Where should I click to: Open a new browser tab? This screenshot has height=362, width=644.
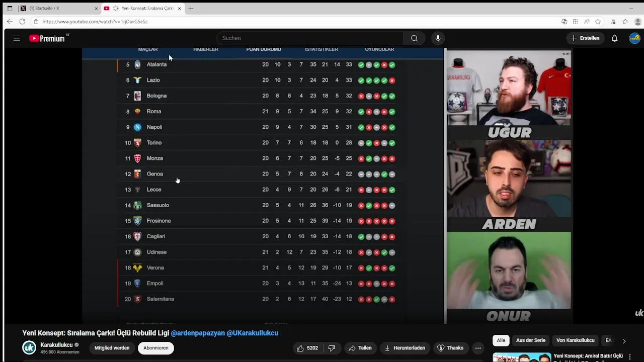(191, 9)
